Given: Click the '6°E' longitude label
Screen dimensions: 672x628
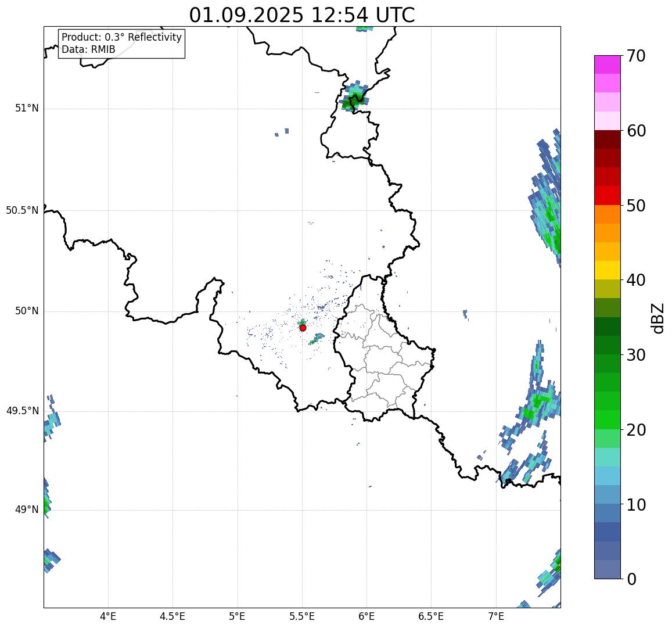Looking at the screenshot, I should 367,616.
